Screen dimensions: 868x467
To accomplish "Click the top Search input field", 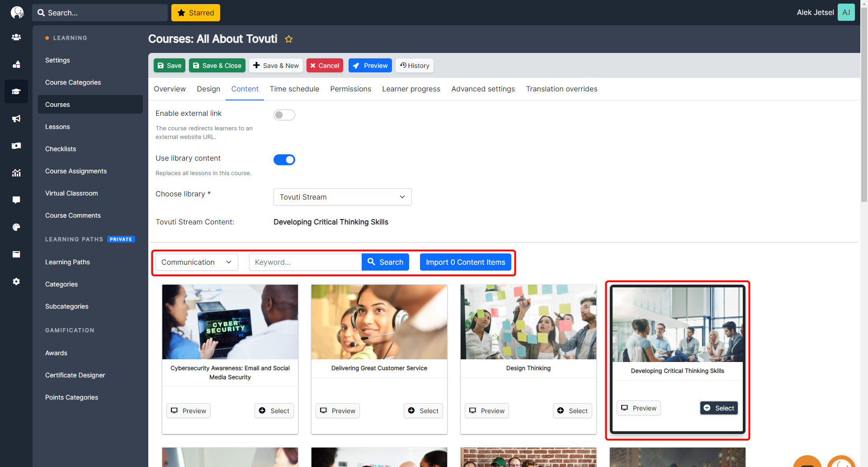I will (x=100, y=13).
